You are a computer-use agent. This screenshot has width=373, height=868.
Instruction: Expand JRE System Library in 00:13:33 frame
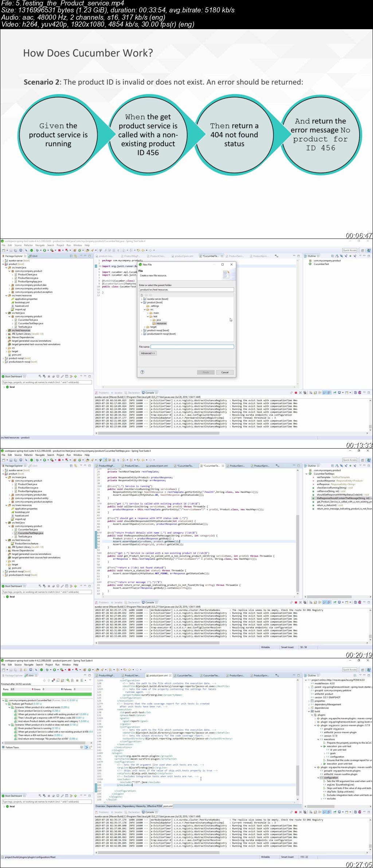[x=7, y=334]
